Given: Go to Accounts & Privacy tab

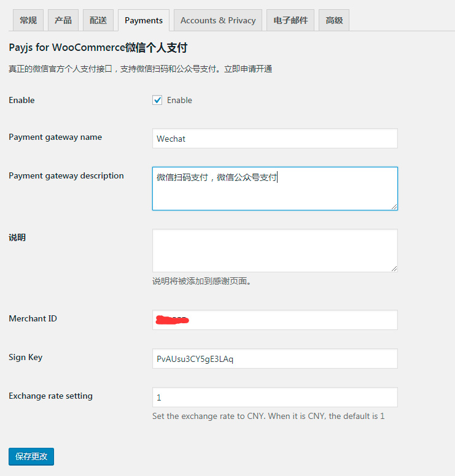Looking at the screenshot, I should [218, 20].
